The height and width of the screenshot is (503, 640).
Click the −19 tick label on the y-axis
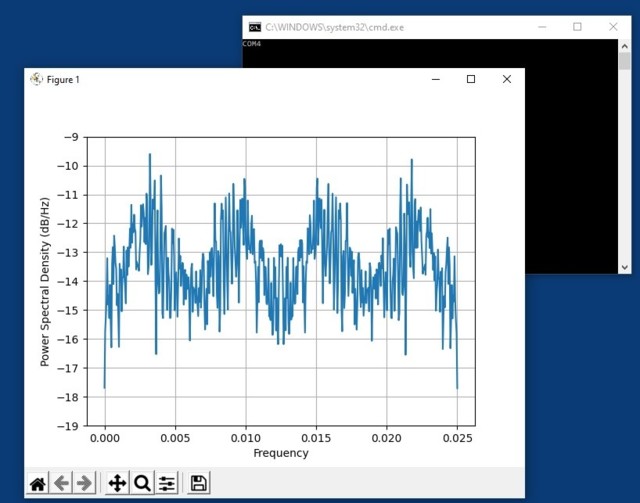click(x=68, y=426)
